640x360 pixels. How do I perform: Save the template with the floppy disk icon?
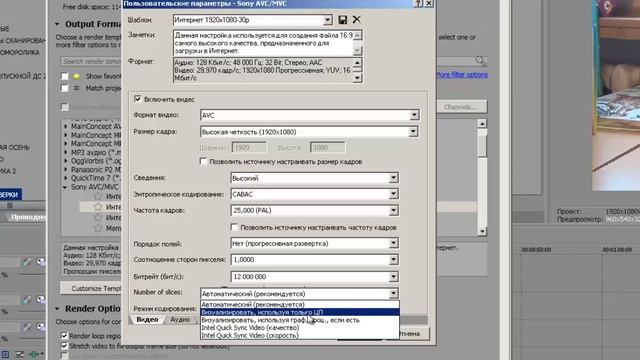point(343,20)
